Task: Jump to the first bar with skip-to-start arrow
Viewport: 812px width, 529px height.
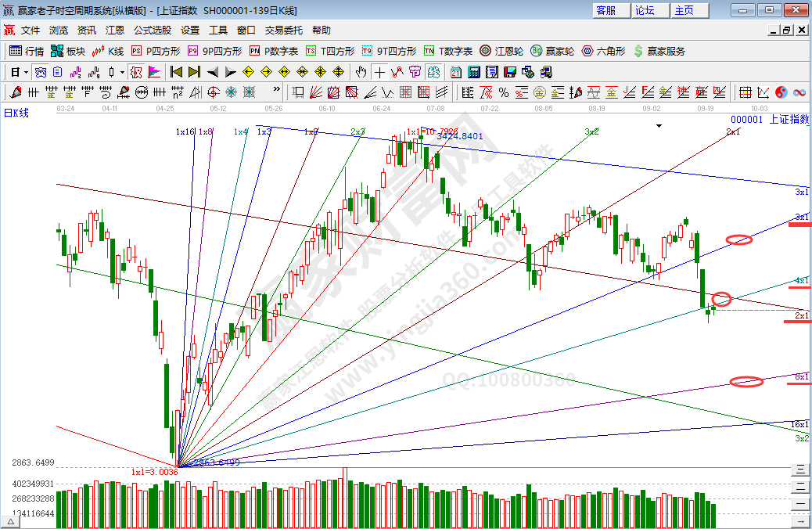Action: (x=176, y=72)
